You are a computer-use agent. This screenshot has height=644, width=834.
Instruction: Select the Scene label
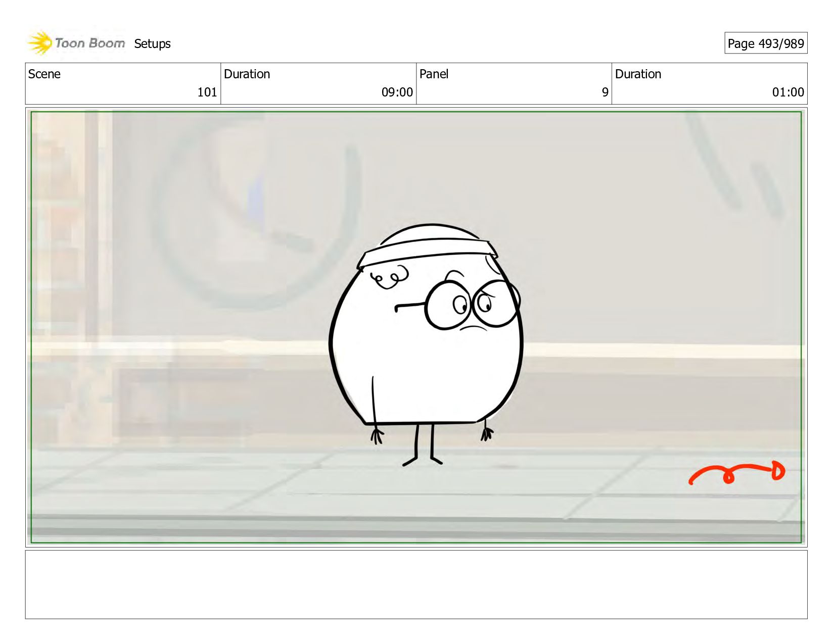[44, 74]
